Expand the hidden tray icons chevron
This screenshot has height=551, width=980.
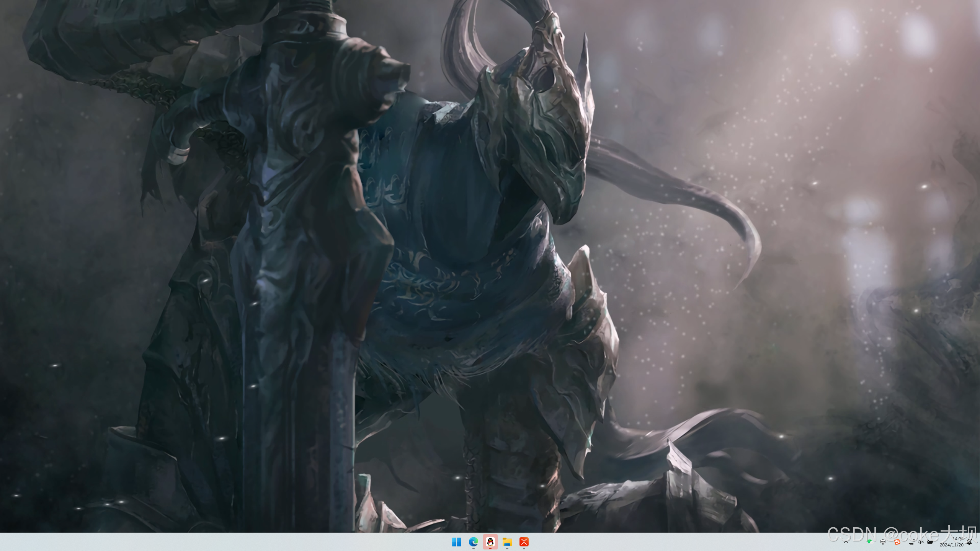(846, 542)
